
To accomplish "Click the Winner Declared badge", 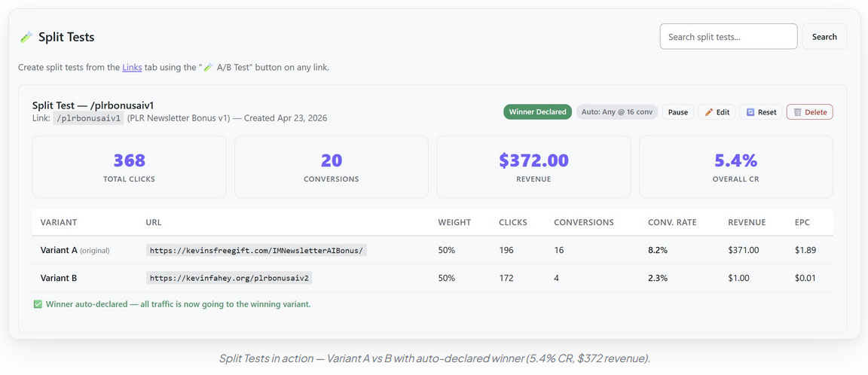I will tap(537, 112).
